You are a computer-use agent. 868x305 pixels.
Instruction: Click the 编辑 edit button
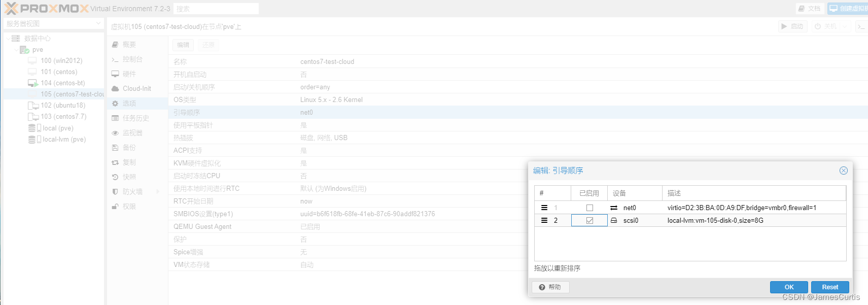pyautogui.click(x=183, y=45)
